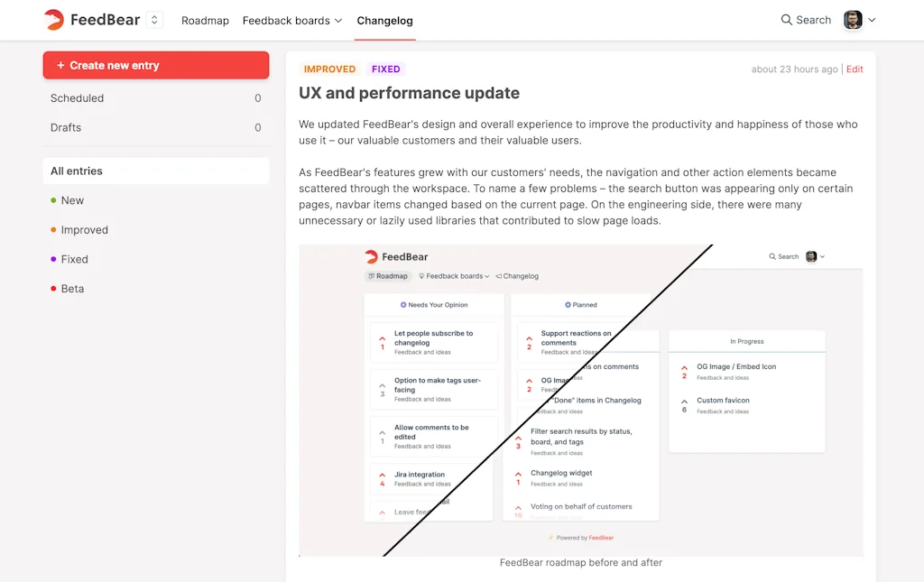Filter entries by green New label
Viewport: 924px width, 582px height.
(72, 200)
